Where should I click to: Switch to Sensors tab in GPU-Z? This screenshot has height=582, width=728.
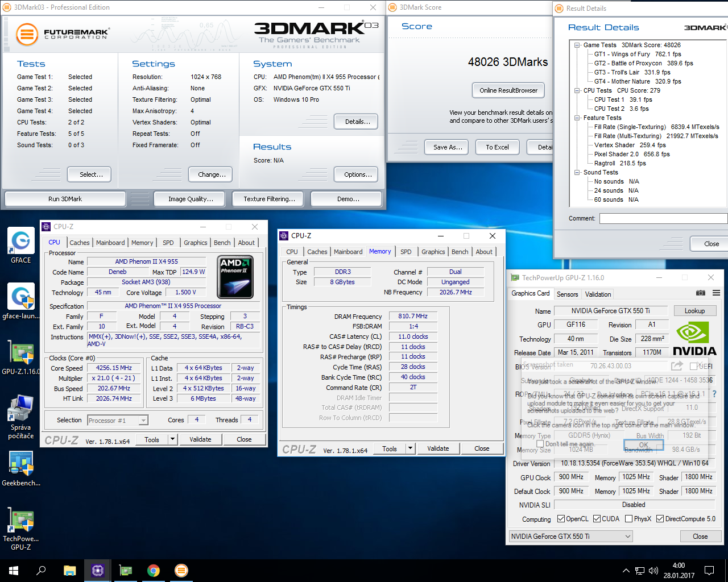click(x=567, y=294)
